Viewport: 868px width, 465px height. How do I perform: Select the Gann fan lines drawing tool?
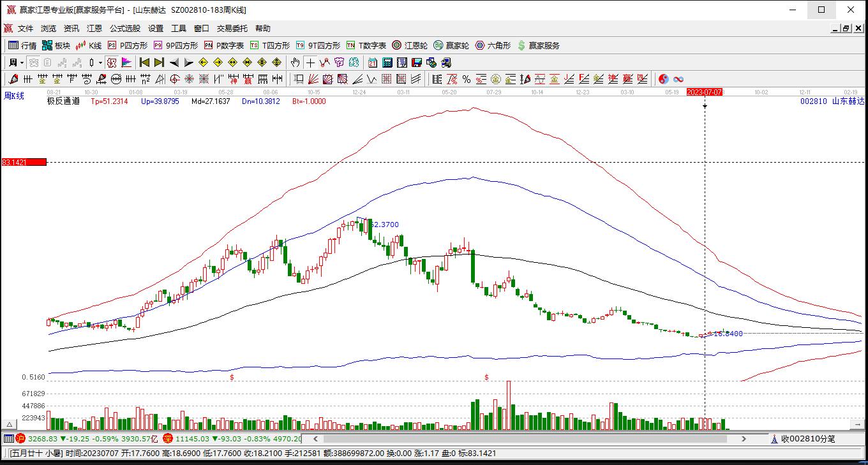313,79
